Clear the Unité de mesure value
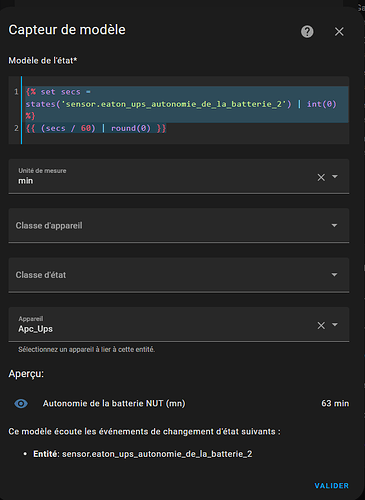Viewport: 365px width, 500px height. [321, 177]
